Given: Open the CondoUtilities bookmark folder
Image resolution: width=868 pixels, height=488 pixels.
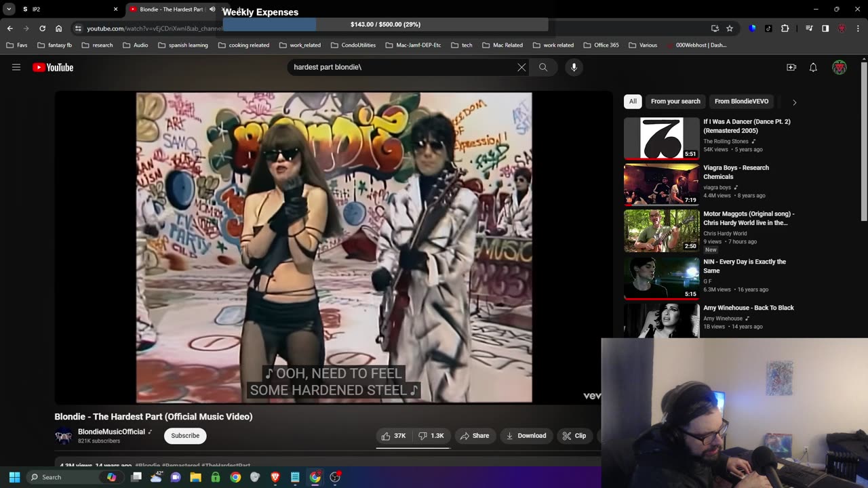Looking at the screenshot, I should [x=353, y=45].
